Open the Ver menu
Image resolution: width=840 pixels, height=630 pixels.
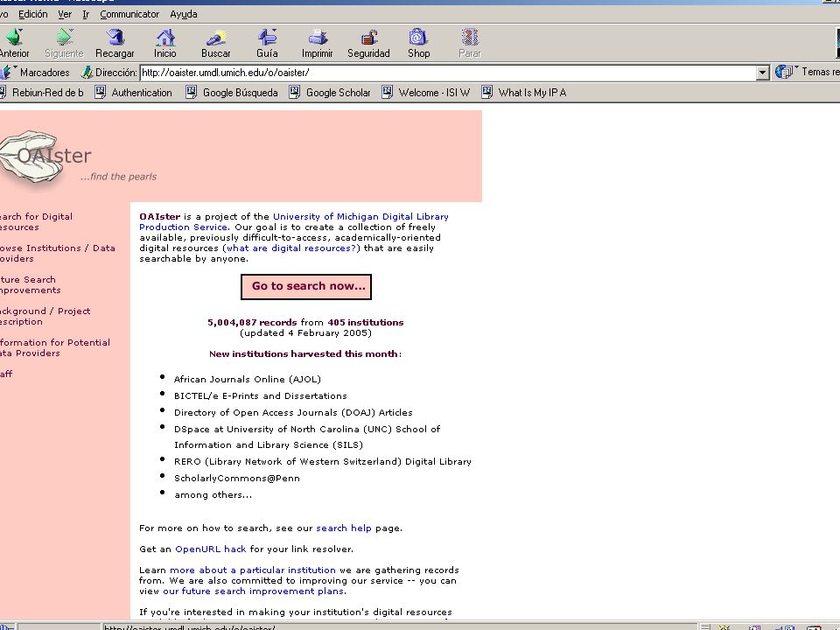[65, 15]
